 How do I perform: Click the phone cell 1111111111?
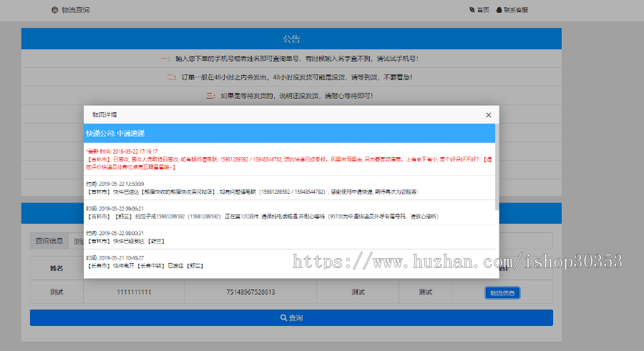pyautogui.click(x=134, y=292)
